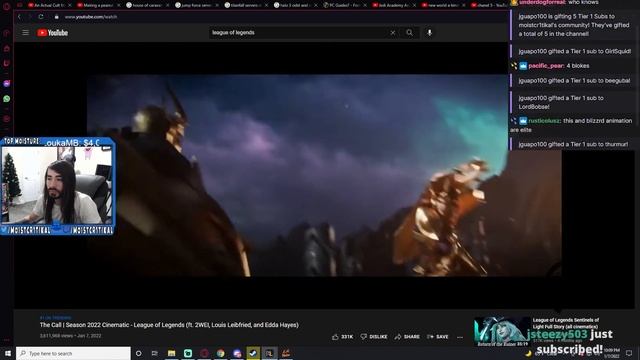Screen dimensions: 640x360
Task: Open the YouTube hamburger guide menu
Action: [25, 33]
